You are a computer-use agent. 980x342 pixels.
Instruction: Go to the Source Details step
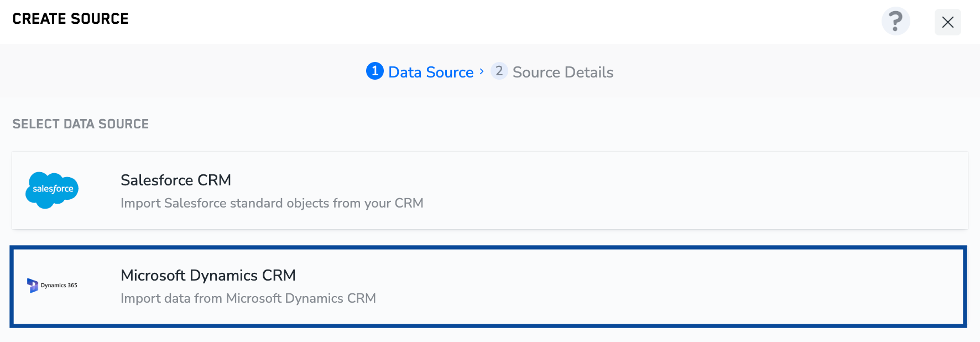coord(562,72)
